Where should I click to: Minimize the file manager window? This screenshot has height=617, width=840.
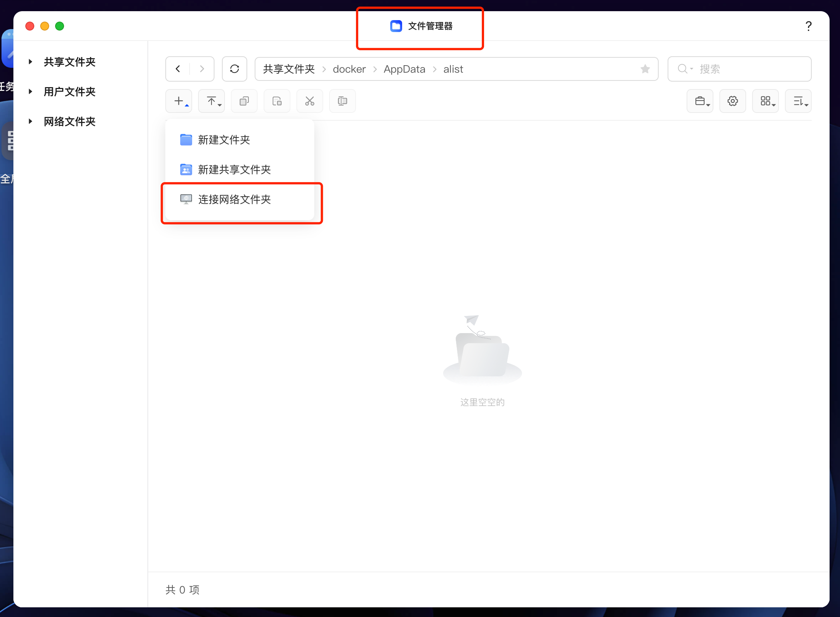45,26
